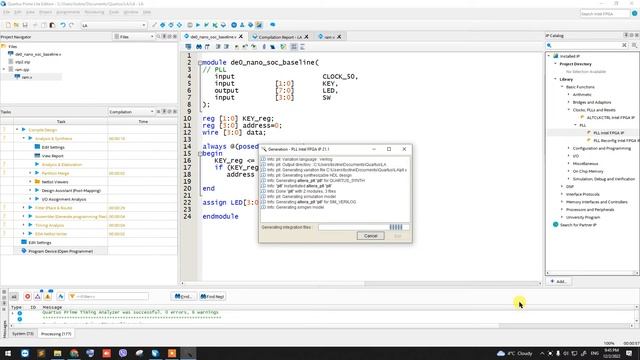Expand the Timing Analysis task node

24,225
